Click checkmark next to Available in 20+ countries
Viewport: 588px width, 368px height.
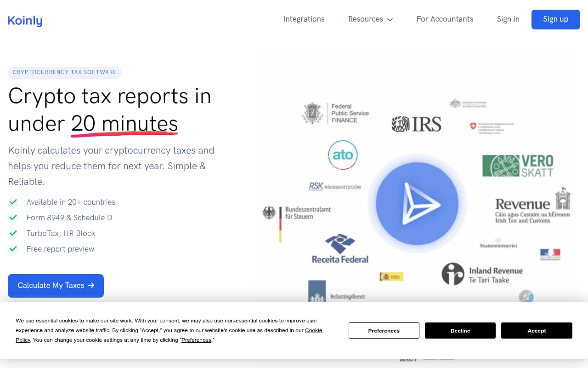[x=13, y=202]
